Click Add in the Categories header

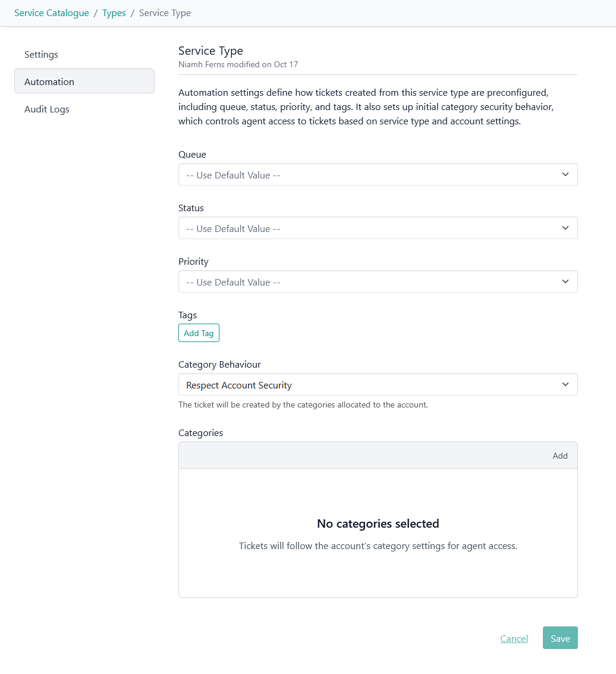click(x=560, y=456)
